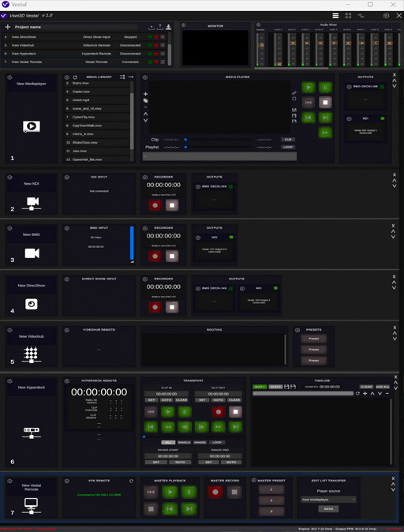Screen dimensions: 404x532
Task: Refresh the Media Library list
Action: (x=75, y=77)
